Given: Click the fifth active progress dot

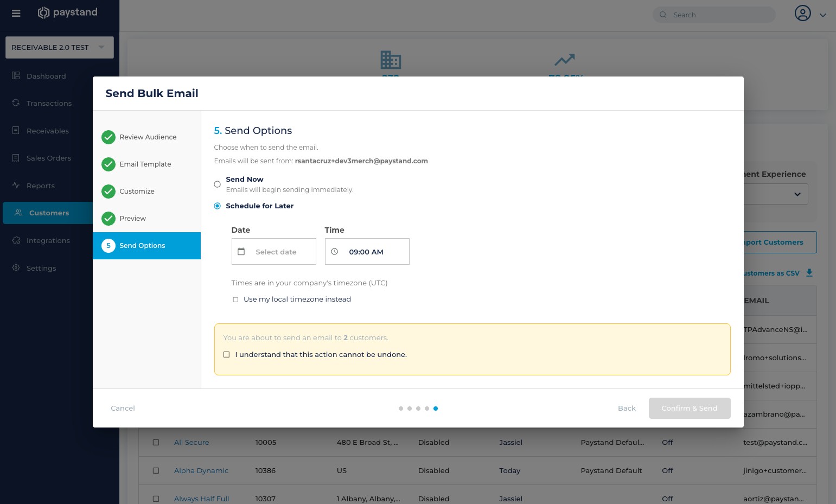Looking at the screenshot, I should click(x=436, y=409).
